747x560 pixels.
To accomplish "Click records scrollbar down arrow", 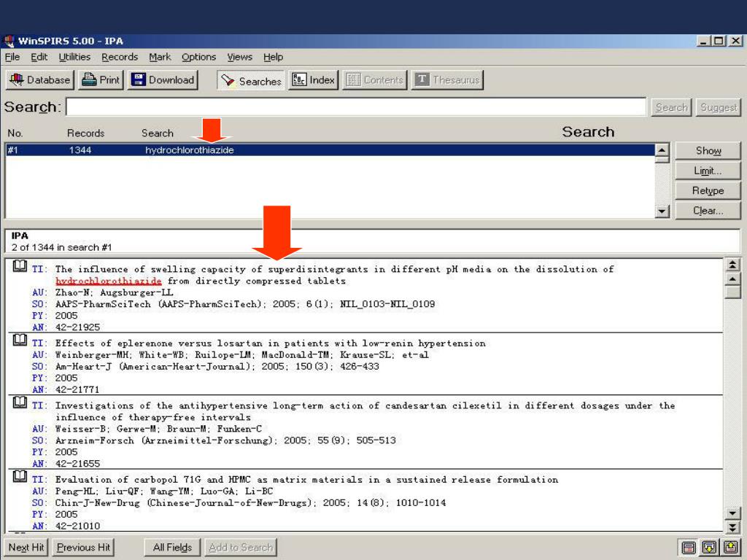I will click(732, 513).
